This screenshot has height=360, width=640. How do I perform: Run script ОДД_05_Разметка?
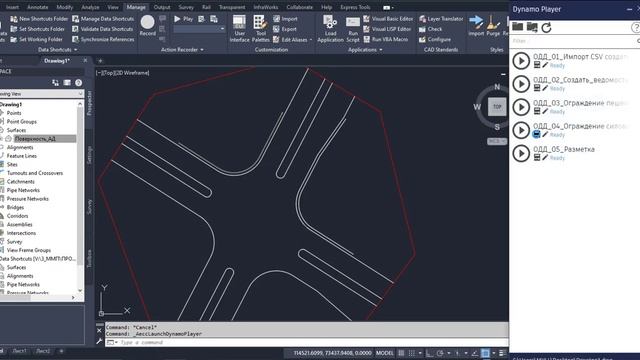(521, 153)
